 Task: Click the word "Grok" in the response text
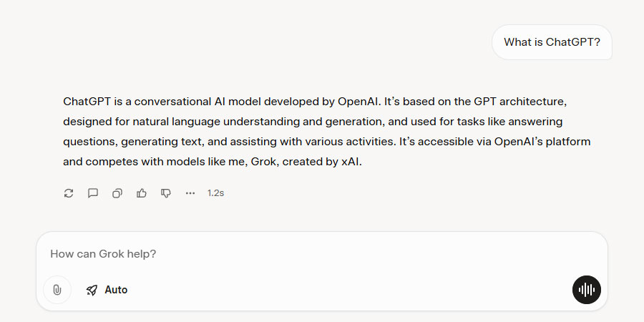263,162
